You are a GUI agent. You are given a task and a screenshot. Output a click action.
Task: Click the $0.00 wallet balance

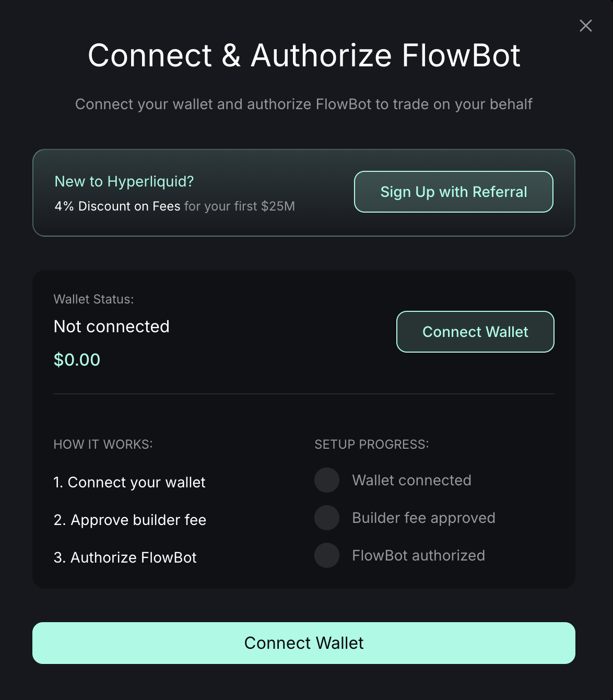[x=77, y=360]
